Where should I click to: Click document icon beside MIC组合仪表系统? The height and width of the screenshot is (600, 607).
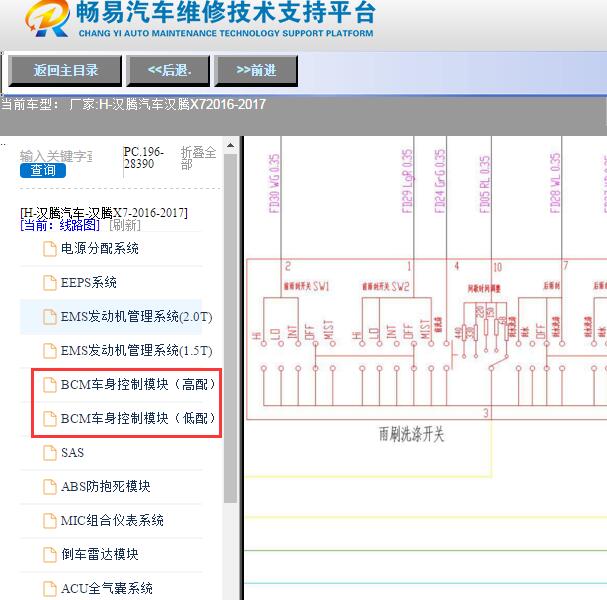[x=50, y=521]
